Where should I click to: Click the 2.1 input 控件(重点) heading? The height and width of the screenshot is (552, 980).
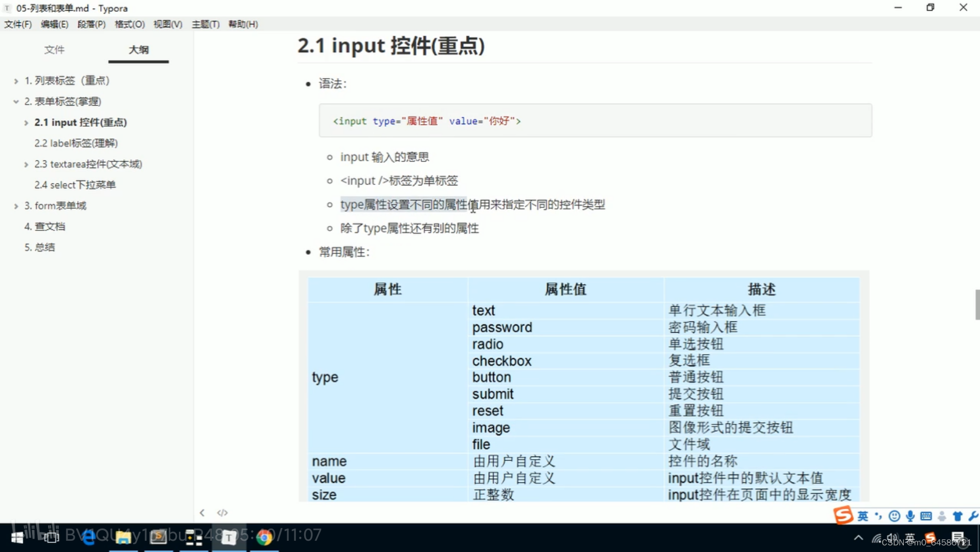(x=391, y=45)
